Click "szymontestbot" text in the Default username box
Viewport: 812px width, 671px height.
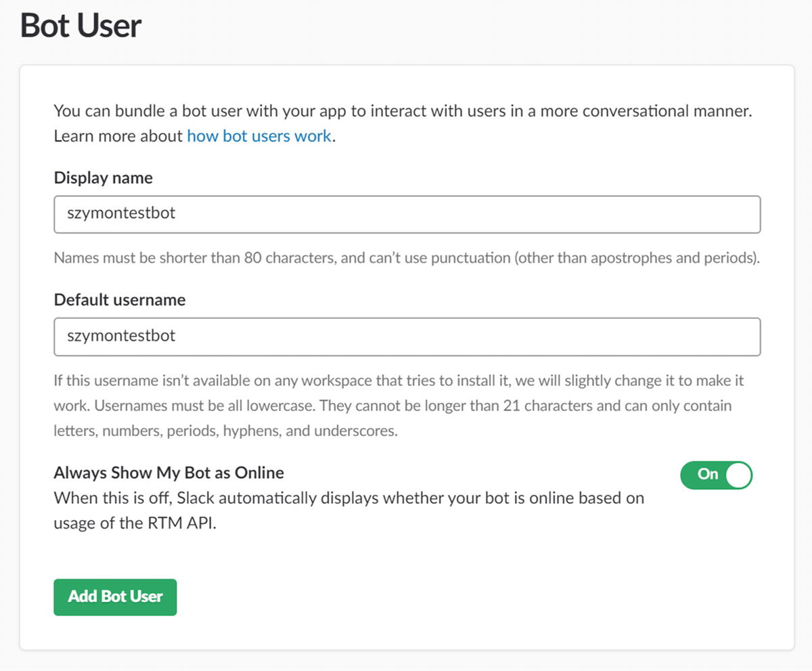(121, 335)
